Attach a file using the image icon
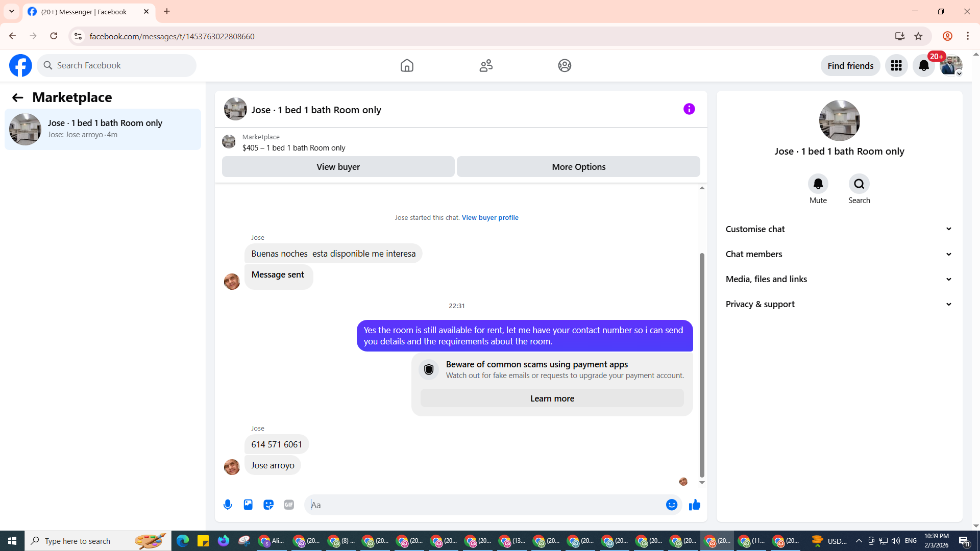Screen dimensions: 980x551 248,505
